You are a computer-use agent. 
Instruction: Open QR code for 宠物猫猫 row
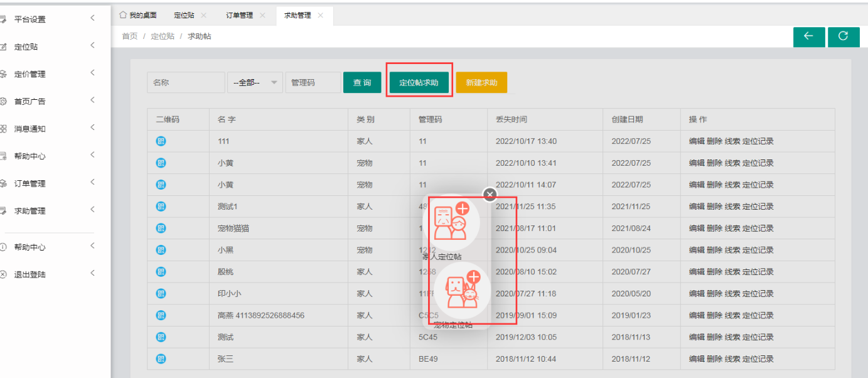(161, 229)
